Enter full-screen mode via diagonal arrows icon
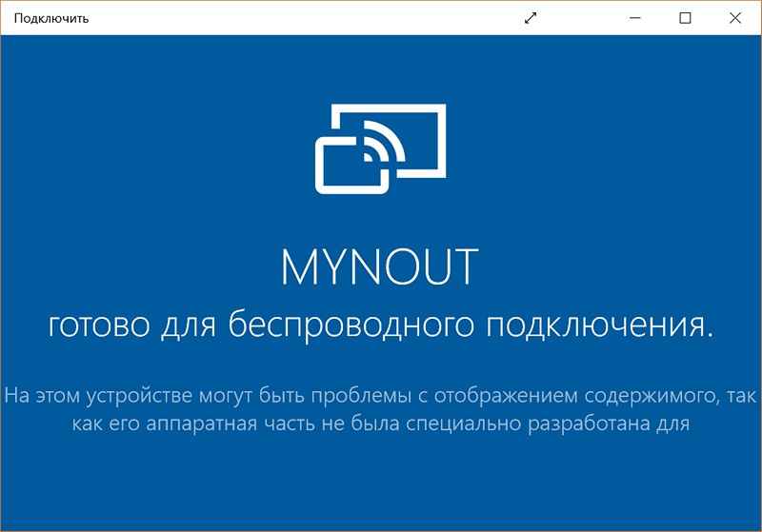Viewport: 762px width, 532px height. pyautogui.click(x=531, y=18)
